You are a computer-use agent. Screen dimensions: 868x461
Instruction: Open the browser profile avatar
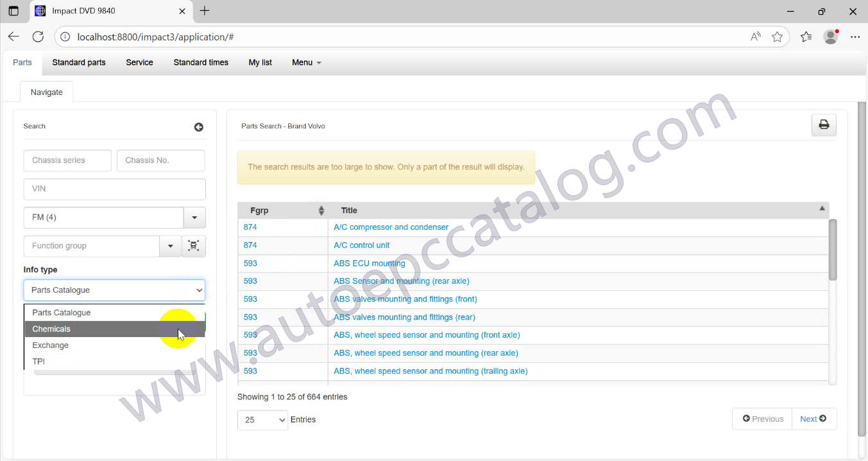(x=831, y=37)
